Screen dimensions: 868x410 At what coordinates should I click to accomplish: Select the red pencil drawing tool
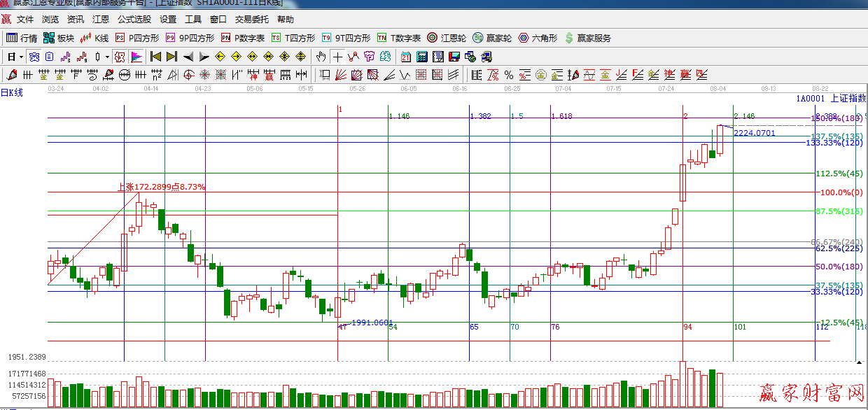tap(12, 75)
